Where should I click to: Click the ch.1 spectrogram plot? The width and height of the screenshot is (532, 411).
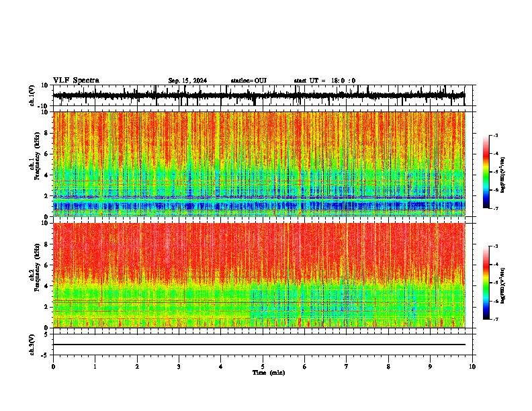(259, 164)
